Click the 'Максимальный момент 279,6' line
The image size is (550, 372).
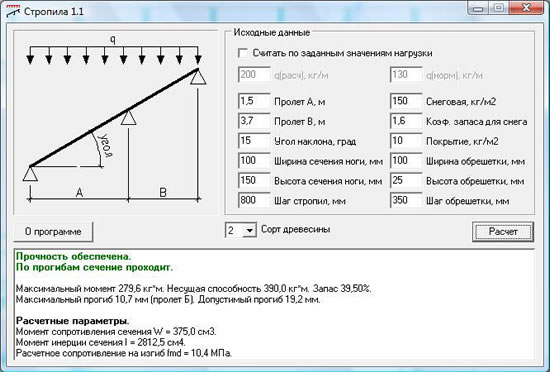pos(194,289)
